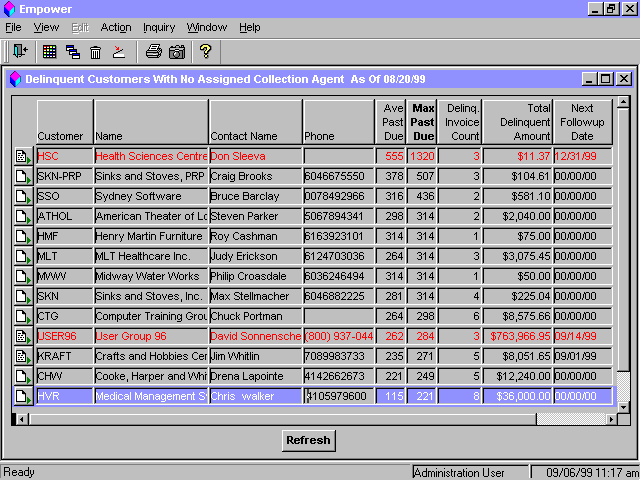Click followup date 12/31/99

tap(583, 156)
